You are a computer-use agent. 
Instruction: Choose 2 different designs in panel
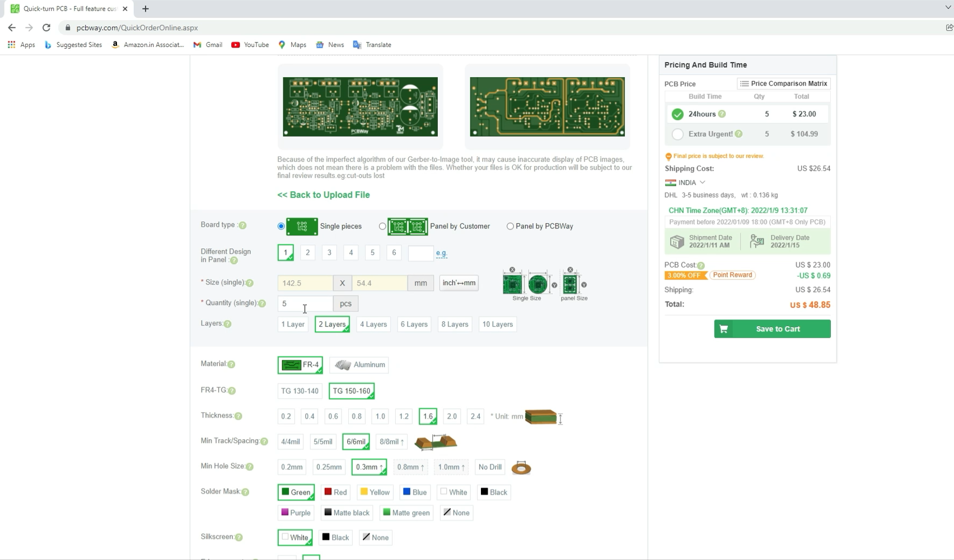[x=307, y=253]
